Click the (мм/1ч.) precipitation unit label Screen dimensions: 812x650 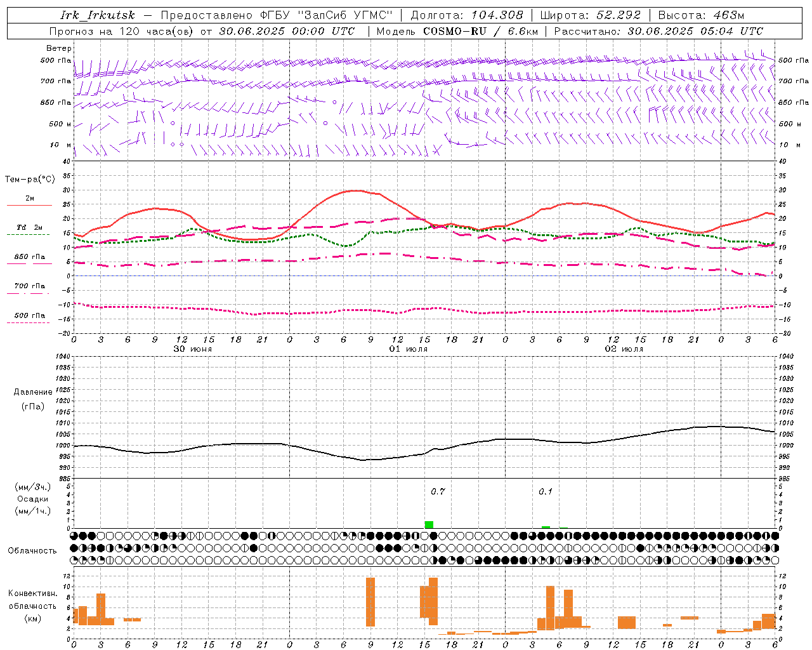[x=33, y=511]
